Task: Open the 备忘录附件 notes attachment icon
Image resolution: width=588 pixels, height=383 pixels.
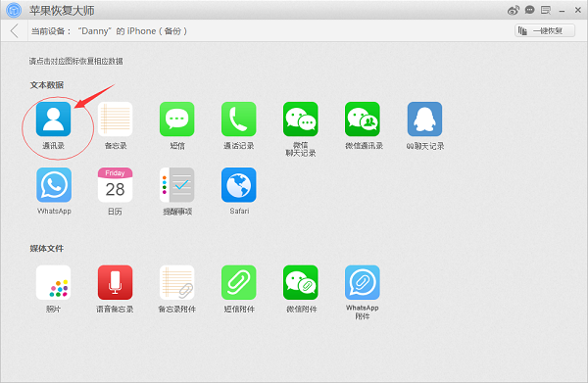Action: [177, 282]
